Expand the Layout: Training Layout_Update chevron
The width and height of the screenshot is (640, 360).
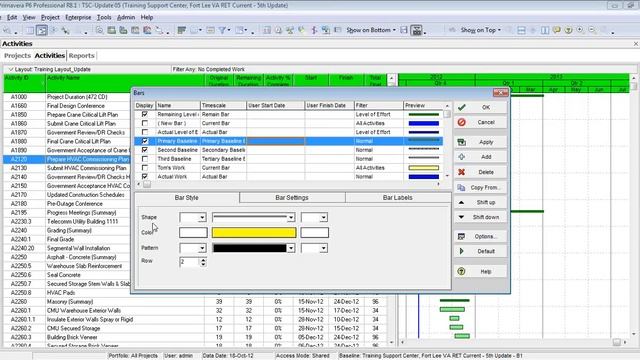click(11, 69)
